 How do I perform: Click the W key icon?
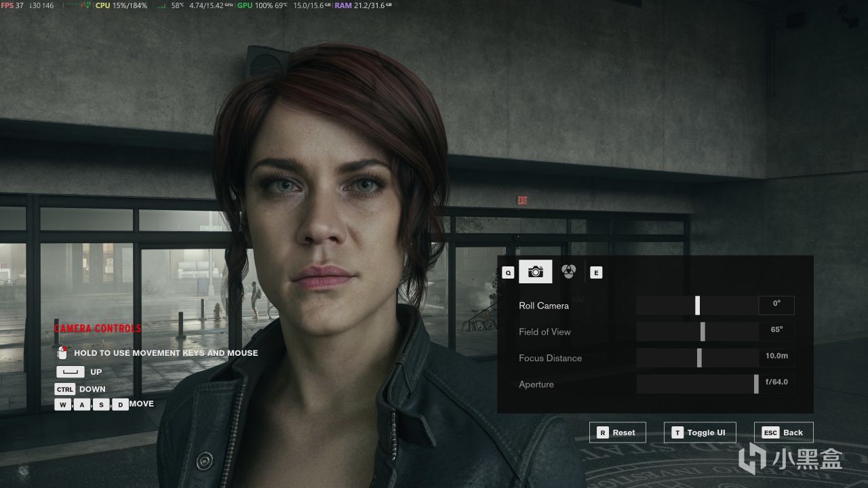tap(63, 405)
